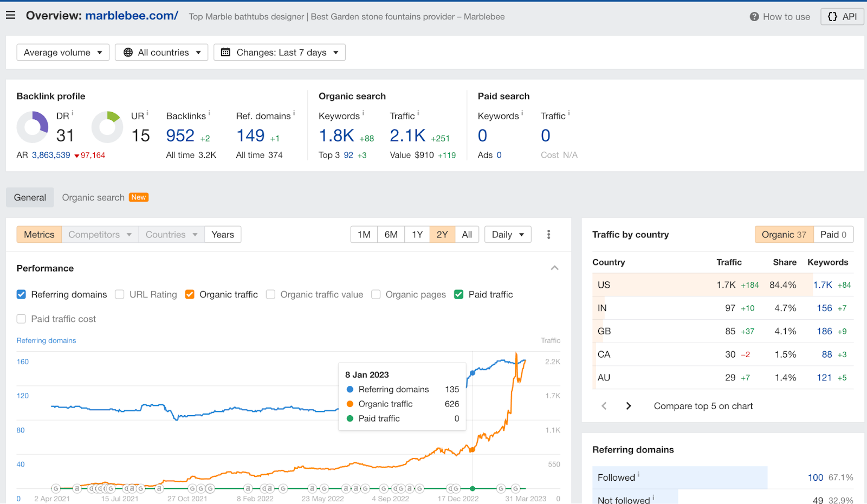The width and height of the screenshot is (867, 504).
Task: Click Compare top 5 on chart
Action: pos(703,406)
